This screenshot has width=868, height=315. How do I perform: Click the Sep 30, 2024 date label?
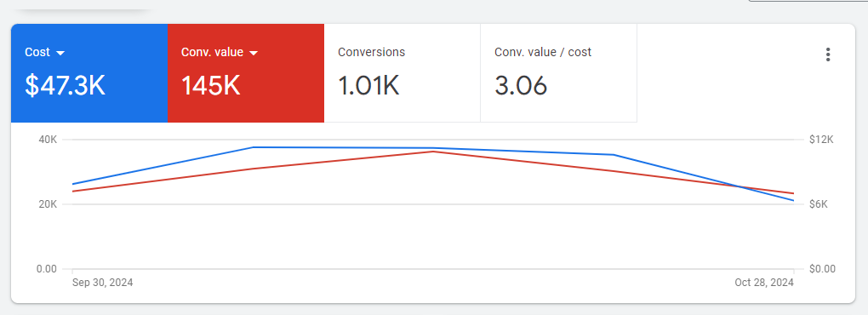(x=103, y=283)
